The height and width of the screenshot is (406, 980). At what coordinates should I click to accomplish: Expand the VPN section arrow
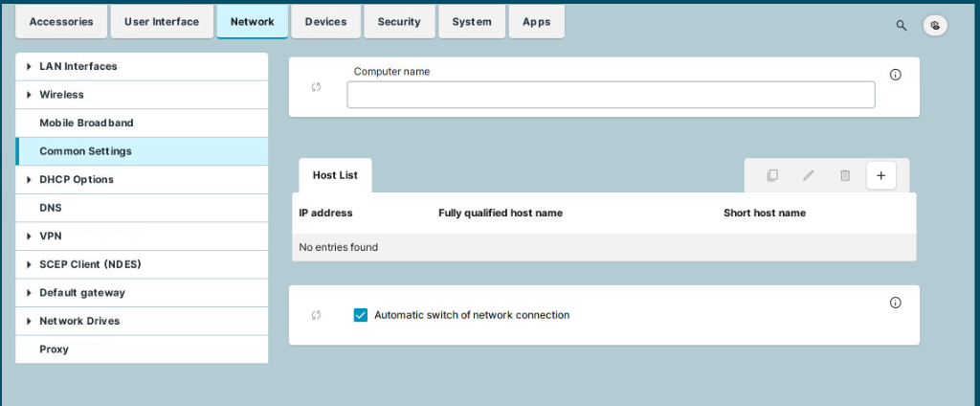[29, 237]
